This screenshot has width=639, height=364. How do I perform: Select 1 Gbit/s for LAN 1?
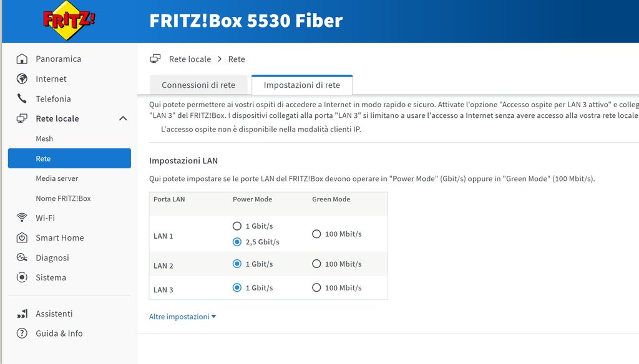click(237, 226)
